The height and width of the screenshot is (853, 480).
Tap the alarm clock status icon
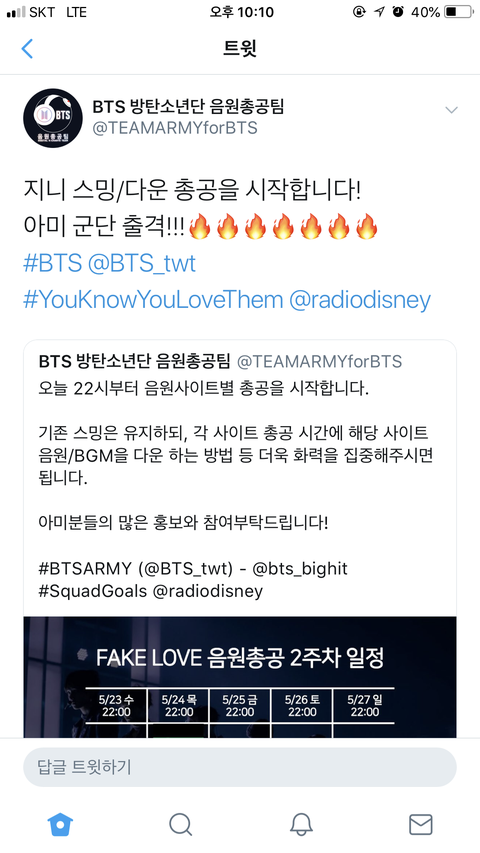(x=398, y=12)
